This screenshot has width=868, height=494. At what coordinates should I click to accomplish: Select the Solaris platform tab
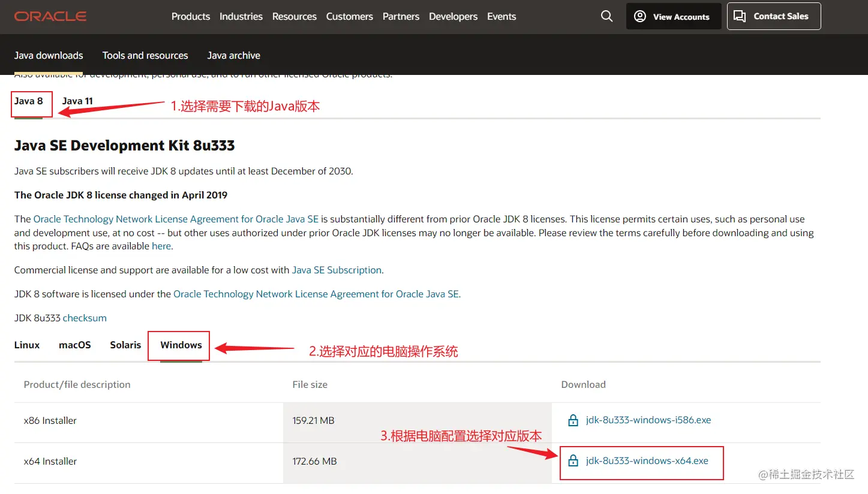125,345
